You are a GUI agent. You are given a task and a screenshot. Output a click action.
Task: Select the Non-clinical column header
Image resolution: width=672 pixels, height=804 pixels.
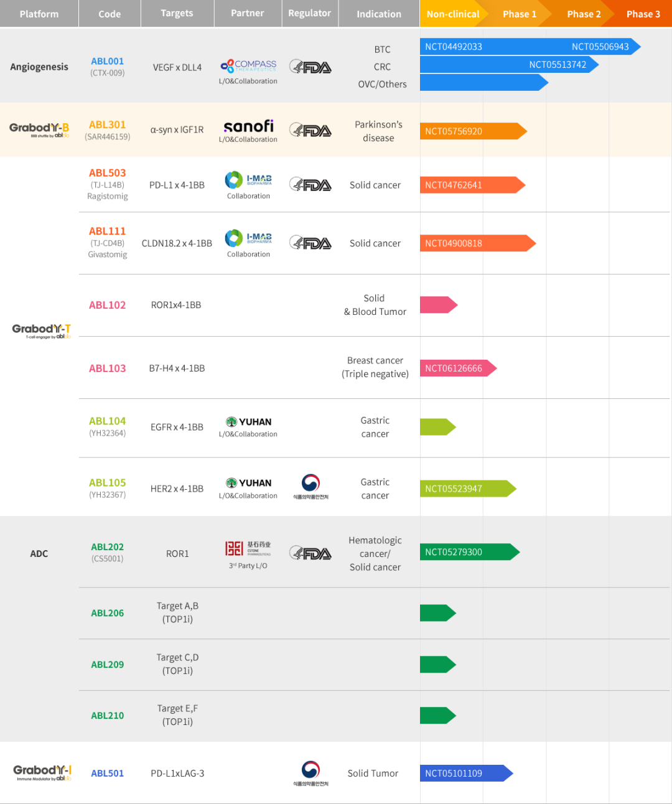click(x=452, y=13)
